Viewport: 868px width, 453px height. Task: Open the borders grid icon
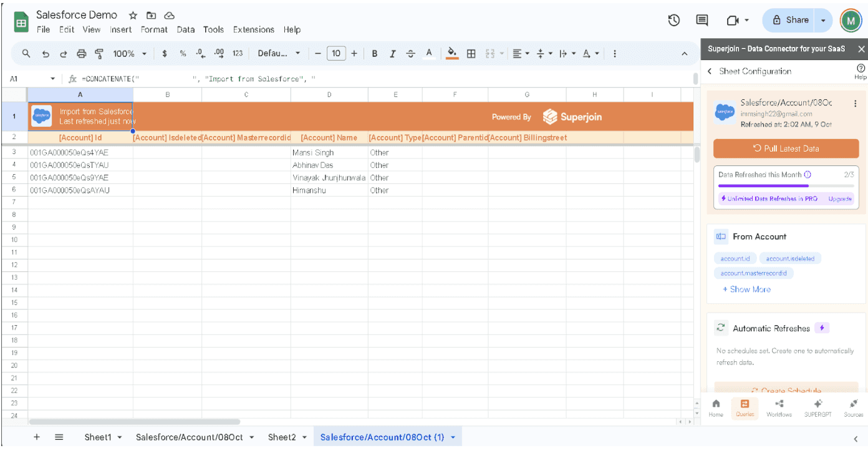coord(471,54)
